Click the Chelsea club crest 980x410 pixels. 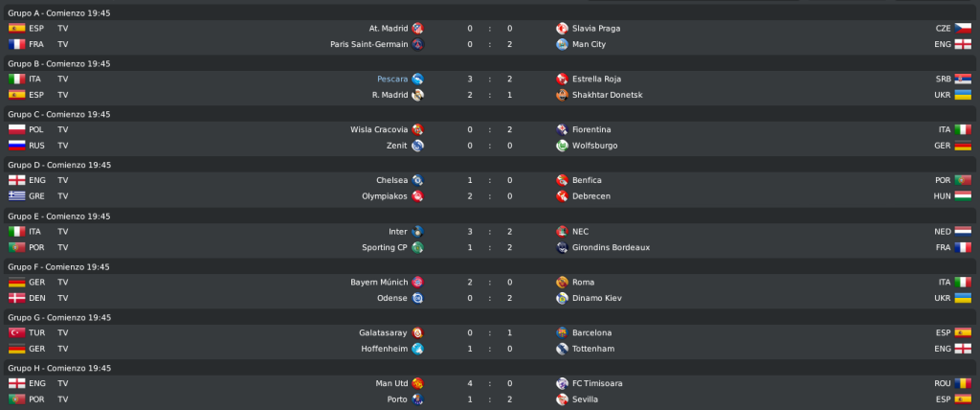pos(417,180)
